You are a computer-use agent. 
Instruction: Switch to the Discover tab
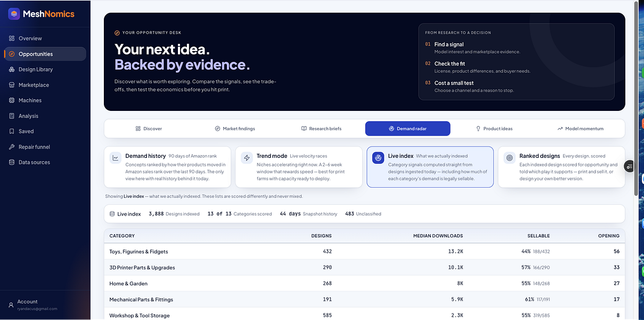click(149, 129)
